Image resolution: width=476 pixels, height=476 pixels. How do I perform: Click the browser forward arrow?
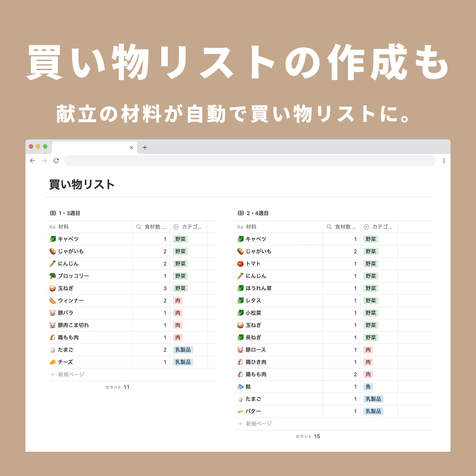tap(44, 161)
